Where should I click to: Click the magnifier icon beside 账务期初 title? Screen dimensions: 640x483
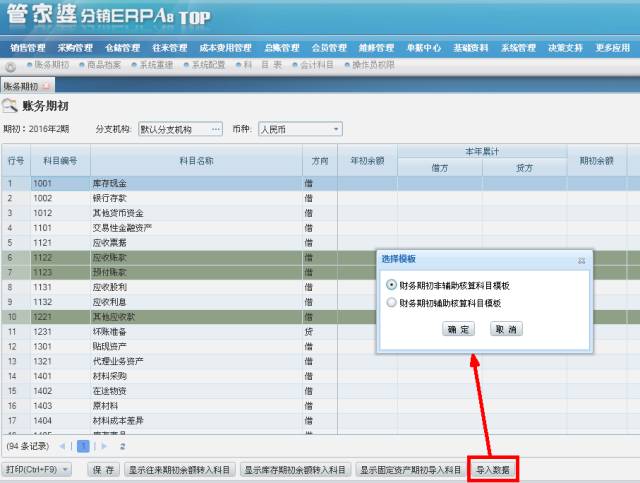[x=10, y=106]
